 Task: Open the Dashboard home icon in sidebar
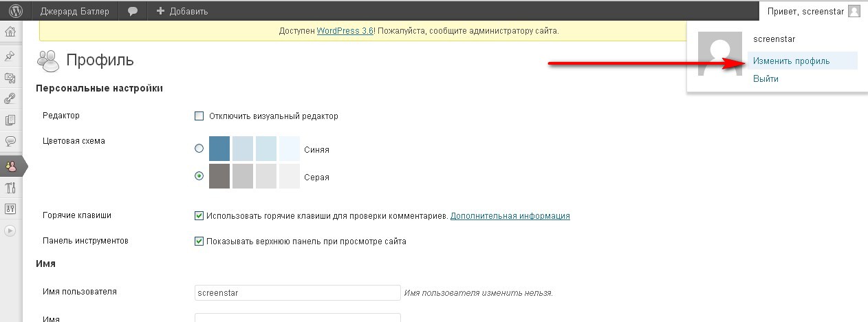pos(10,32)
